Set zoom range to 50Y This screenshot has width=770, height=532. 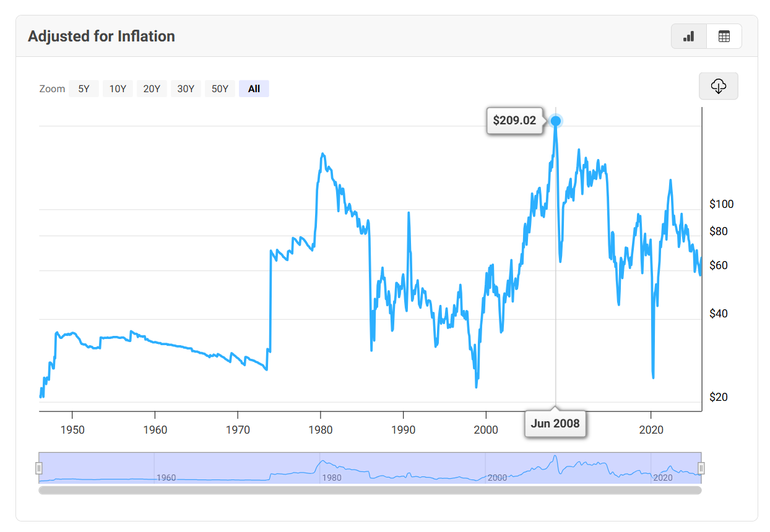click(x=220, y=89)
